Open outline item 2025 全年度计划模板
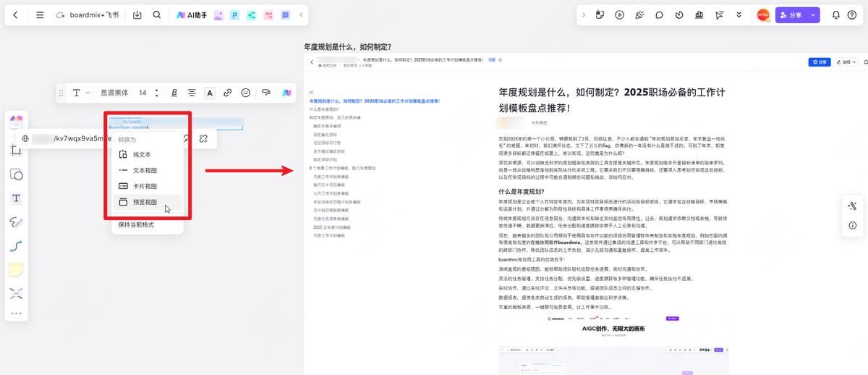The height and width of the screenshot is (375, 868). click(331, 227)
